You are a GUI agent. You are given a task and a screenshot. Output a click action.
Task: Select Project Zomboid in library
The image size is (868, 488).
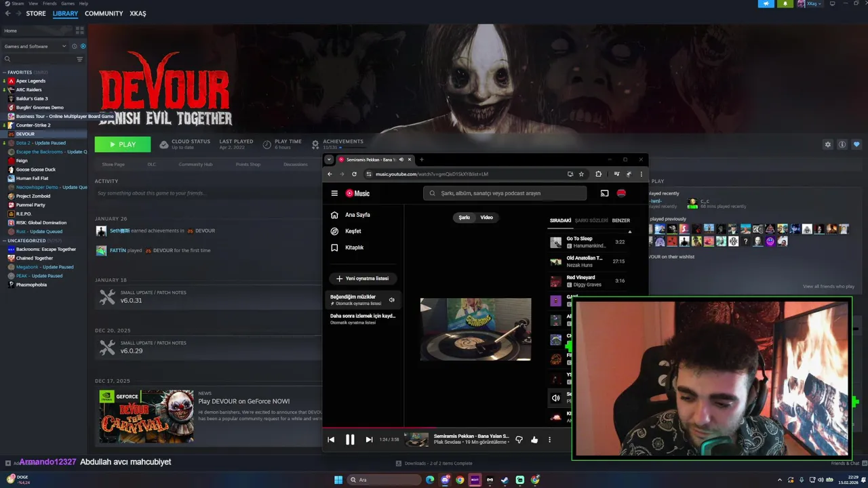(33, 196)
